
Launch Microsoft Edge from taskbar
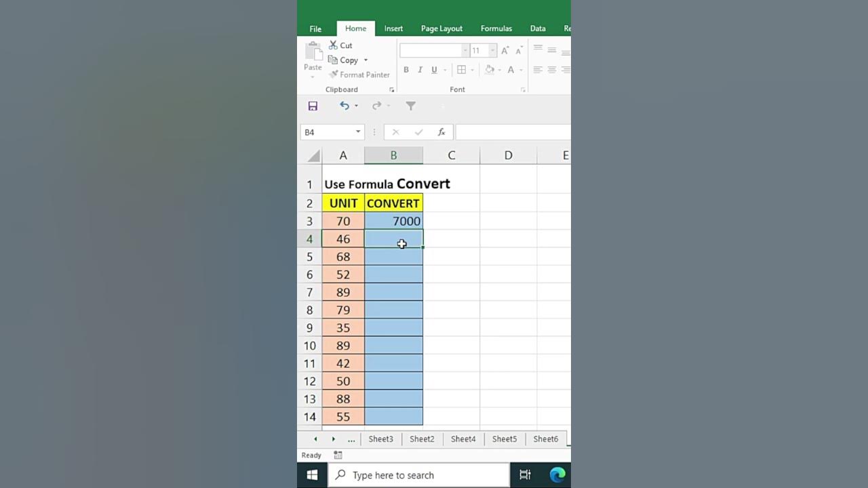pos(557,475)
